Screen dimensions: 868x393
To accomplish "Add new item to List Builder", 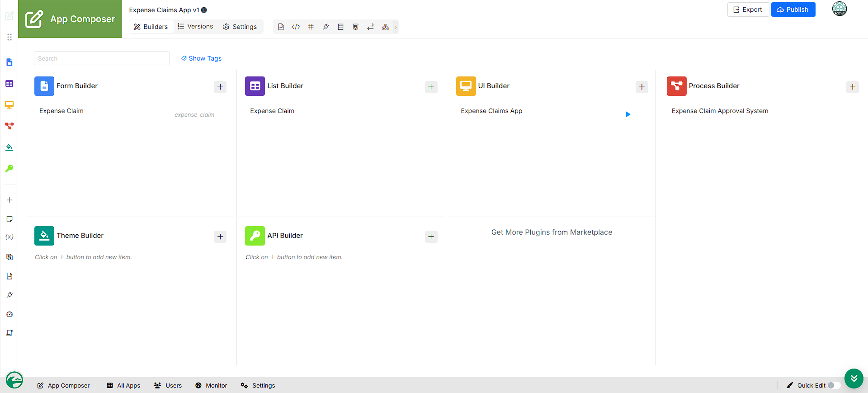I will click(431, 87).
